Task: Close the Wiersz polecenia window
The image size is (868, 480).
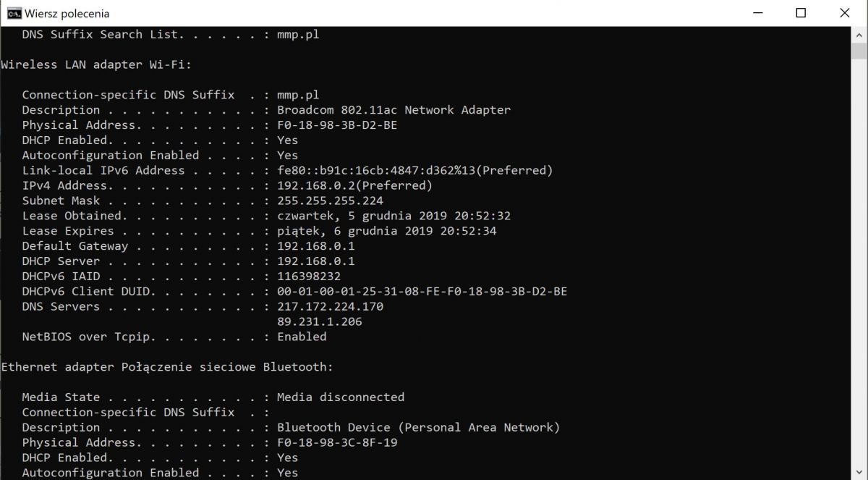Action: point(844,13)
